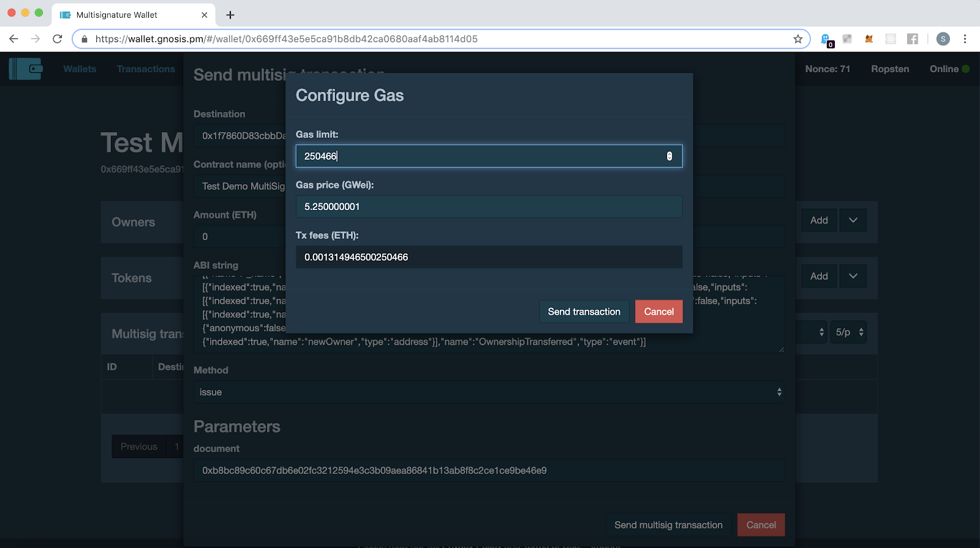Open the Wallets menu item

click(x=80, y=69)
